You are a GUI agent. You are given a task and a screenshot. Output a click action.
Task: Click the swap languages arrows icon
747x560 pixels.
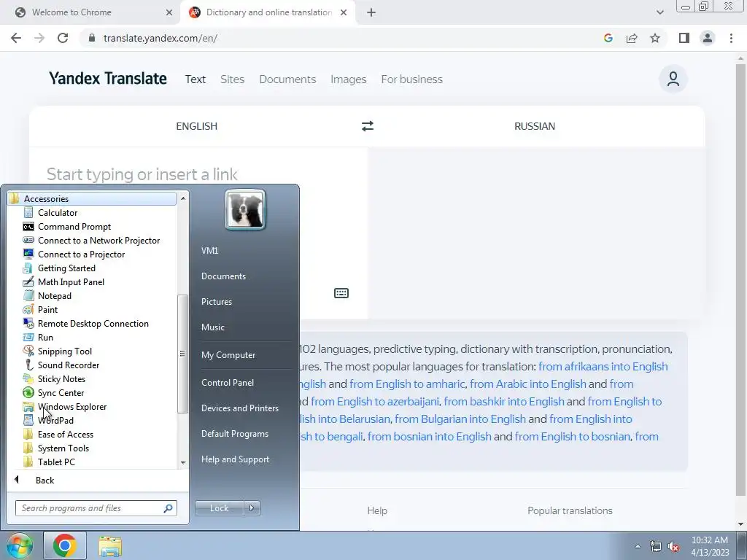point(368,126)
